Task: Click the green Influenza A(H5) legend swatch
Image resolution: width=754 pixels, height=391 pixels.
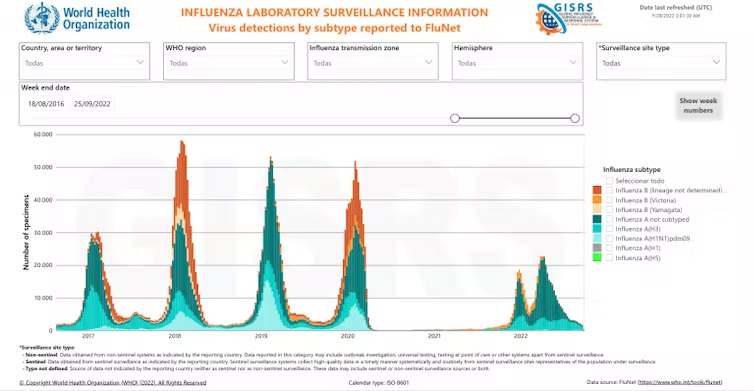Action: (597, 258)
